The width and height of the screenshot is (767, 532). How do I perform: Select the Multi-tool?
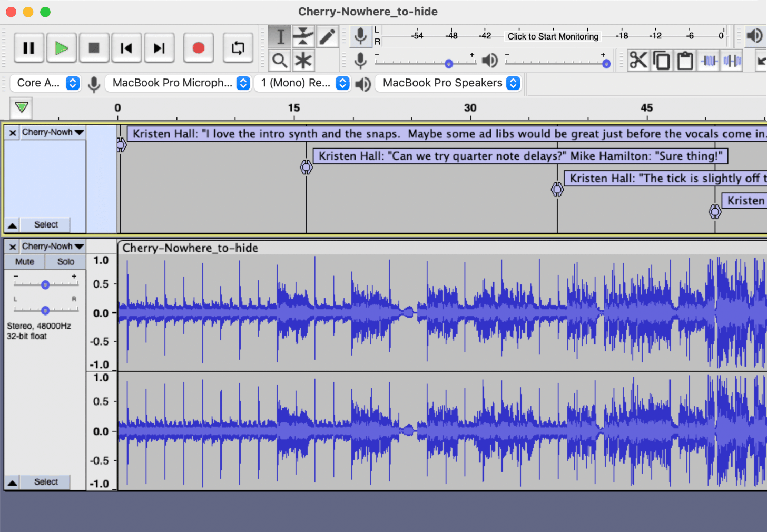tap(303, 61)
